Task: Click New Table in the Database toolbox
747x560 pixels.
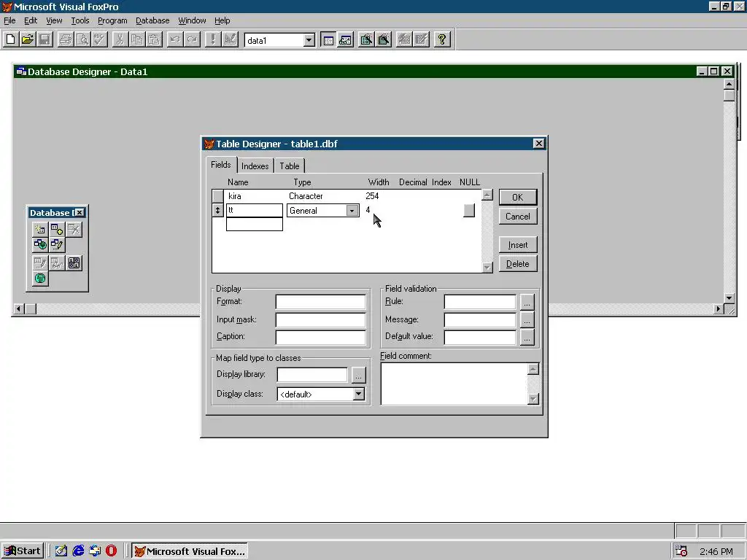Action: pyautogui.click(x=40, y=230)
